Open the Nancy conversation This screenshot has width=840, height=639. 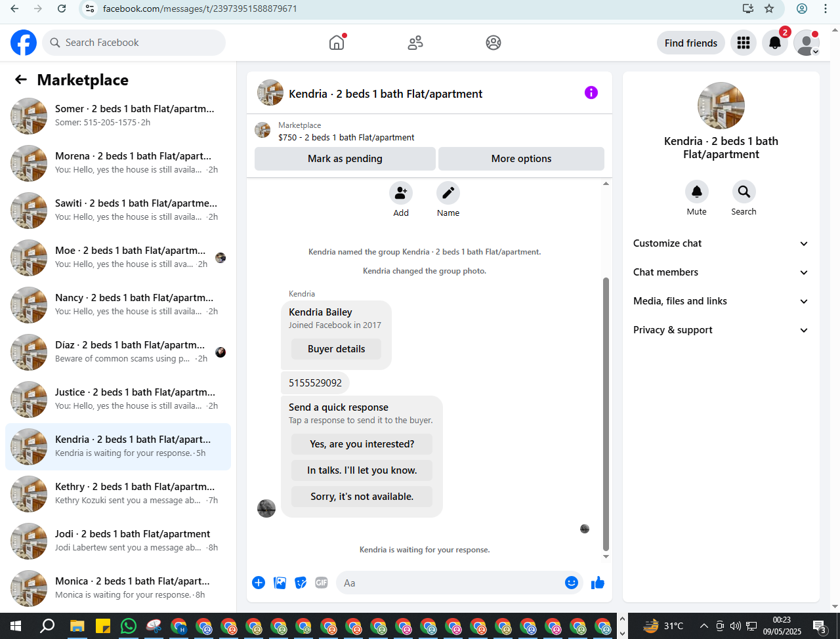click(x=118, y=305)
